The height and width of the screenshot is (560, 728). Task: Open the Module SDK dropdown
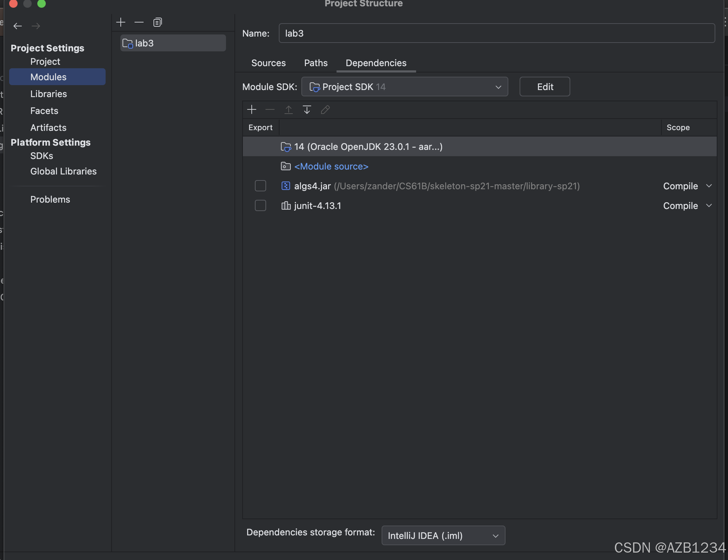(404, 87)
